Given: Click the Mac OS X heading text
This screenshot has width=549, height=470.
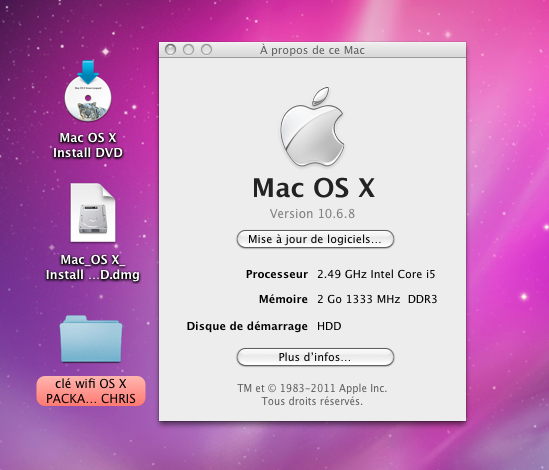Looking at the screenshot, I should 314,188.
